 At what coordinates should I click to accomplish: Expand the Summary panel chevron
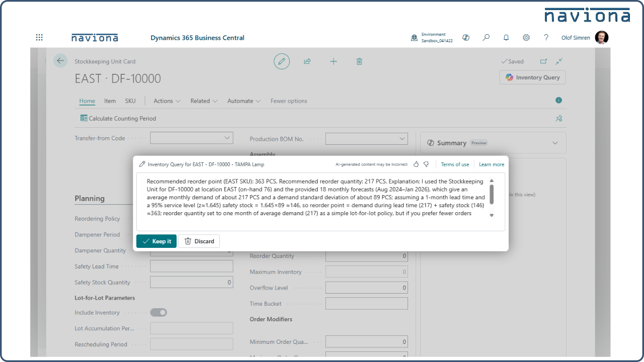click(x=555, y=143)
